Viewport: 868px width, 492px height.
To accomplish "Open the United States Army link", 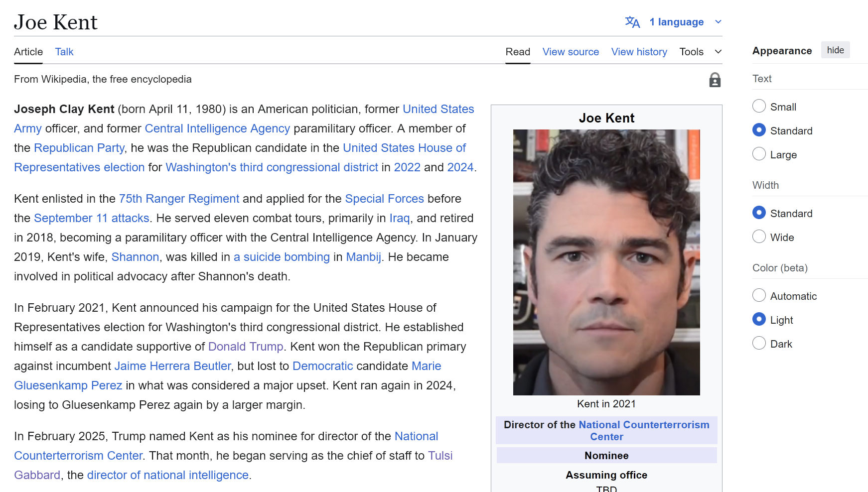I will (438, 109).
